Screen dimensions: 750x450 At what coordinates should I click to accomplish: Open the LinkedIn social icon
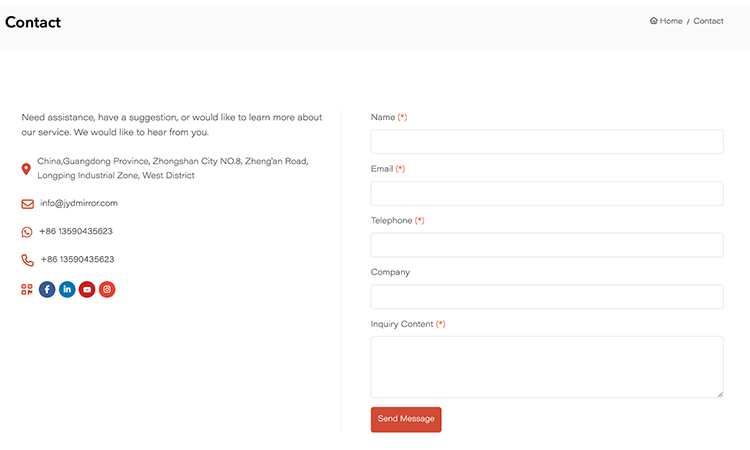tap(67, 290)
